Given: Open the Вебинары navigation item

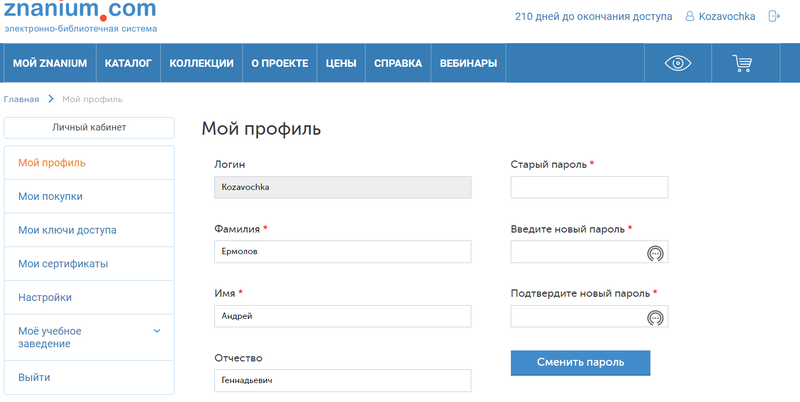Looking at the screenshot, I should point(468,64).
